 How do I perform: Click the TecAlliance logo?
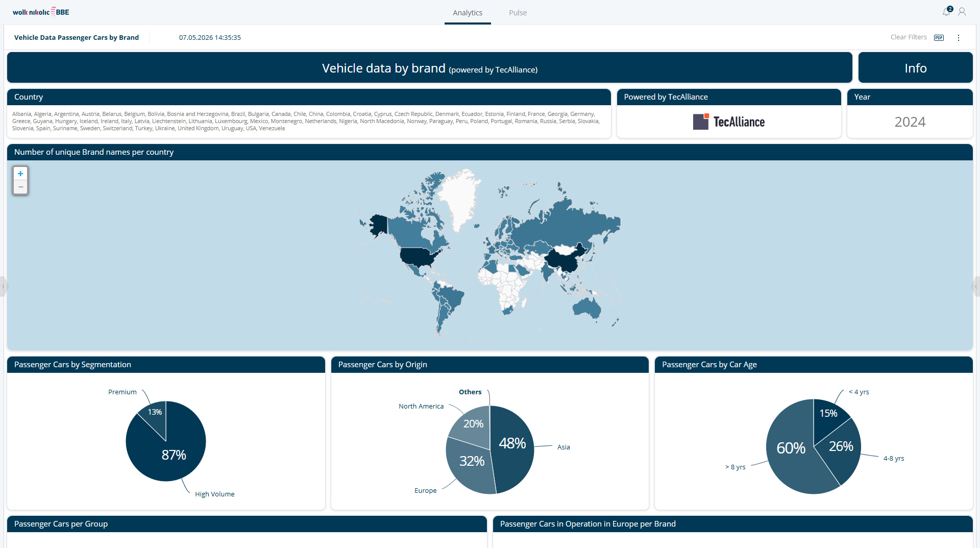tap(729, 122)
